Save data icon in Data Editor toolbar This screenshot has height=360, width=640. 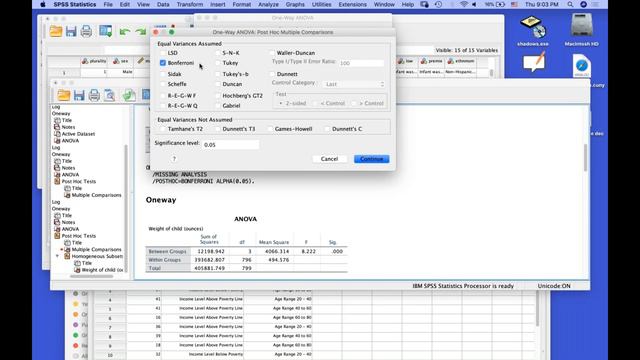pos(71,31)
